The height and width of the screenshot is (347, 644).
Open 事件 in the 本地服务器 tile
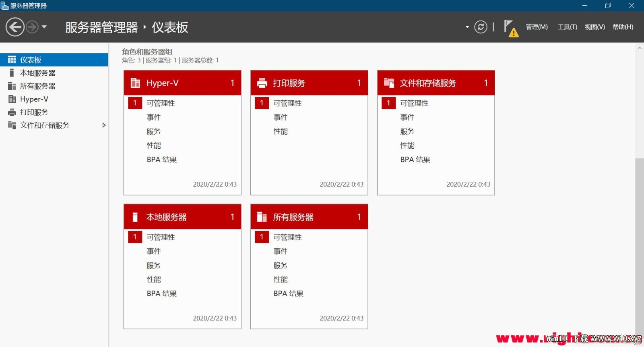click(x=154, y=251)
